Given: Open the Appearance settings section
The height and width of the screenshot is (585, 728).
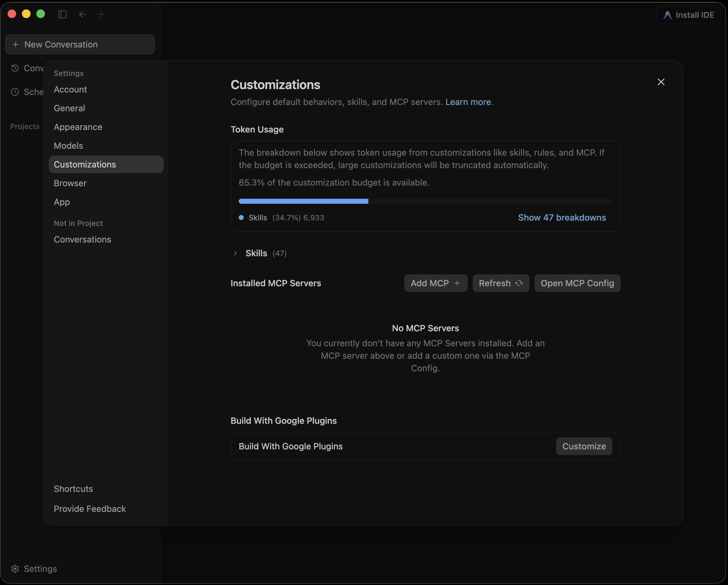Looking at the screenshot, I should point(106,127).
